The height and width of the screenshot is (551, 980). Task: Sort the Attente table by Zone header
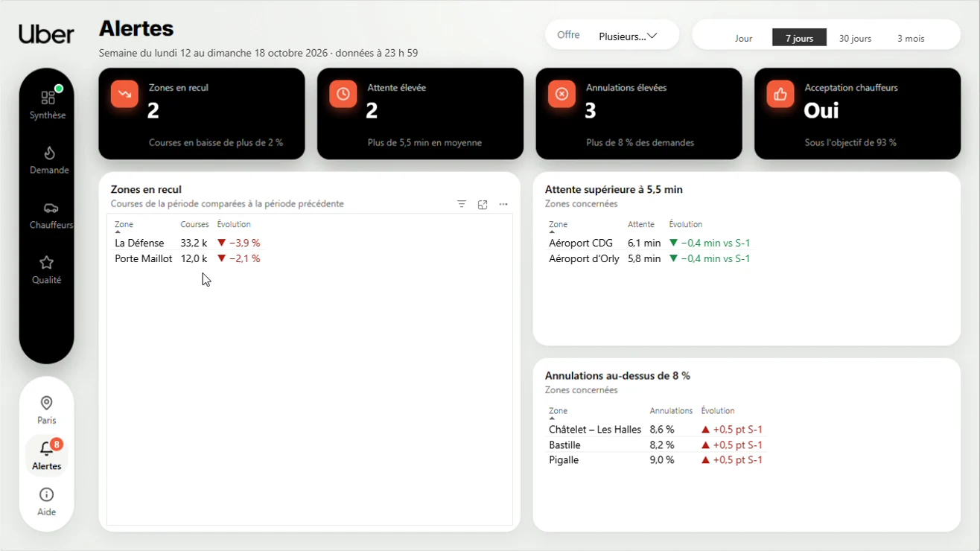[558, 224]
